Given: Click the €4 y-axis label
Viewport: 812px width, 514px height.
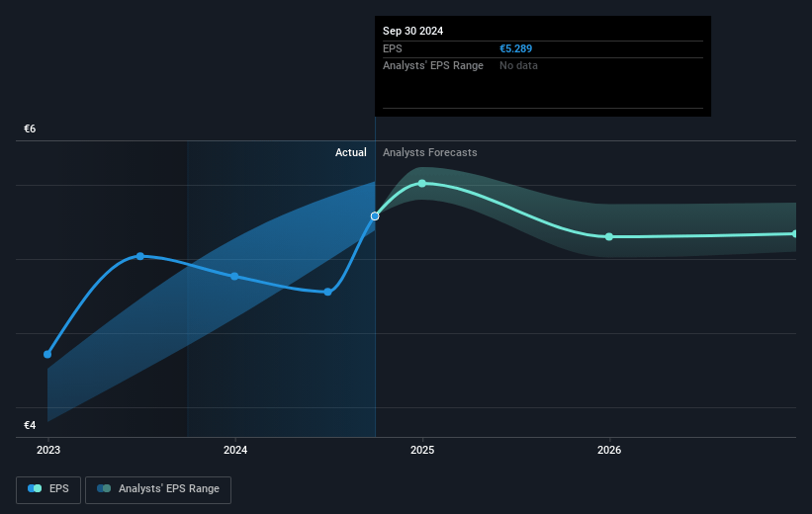Looking at the screenshot, I should (x=30, y=425).
